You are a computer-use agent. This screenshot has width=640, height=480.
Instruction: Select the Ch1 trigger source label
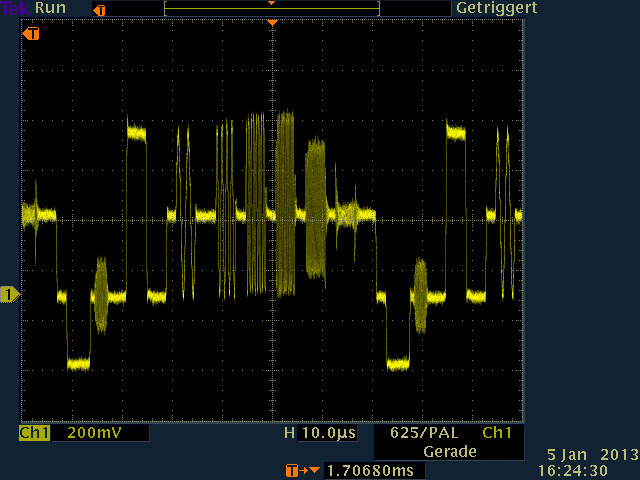pos(496,433)
